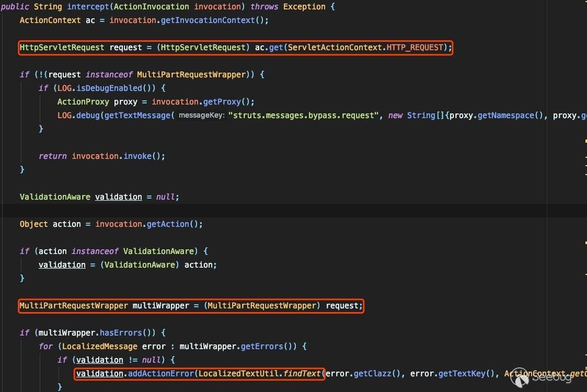Viewport: 587px width, 392px height.
Task: Click the LocalizedMessage type name
Action: pos(100,347)
